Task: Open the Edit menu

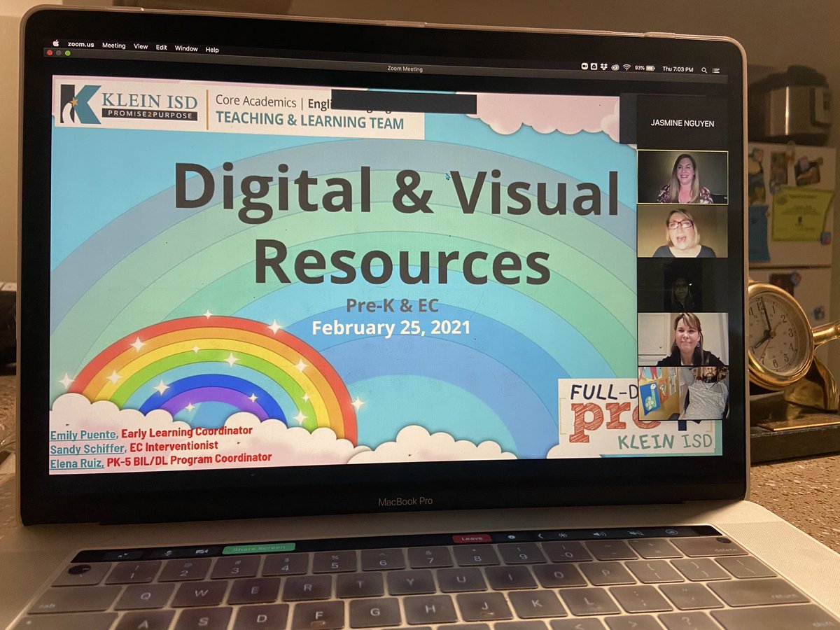Action: (162, 47)
